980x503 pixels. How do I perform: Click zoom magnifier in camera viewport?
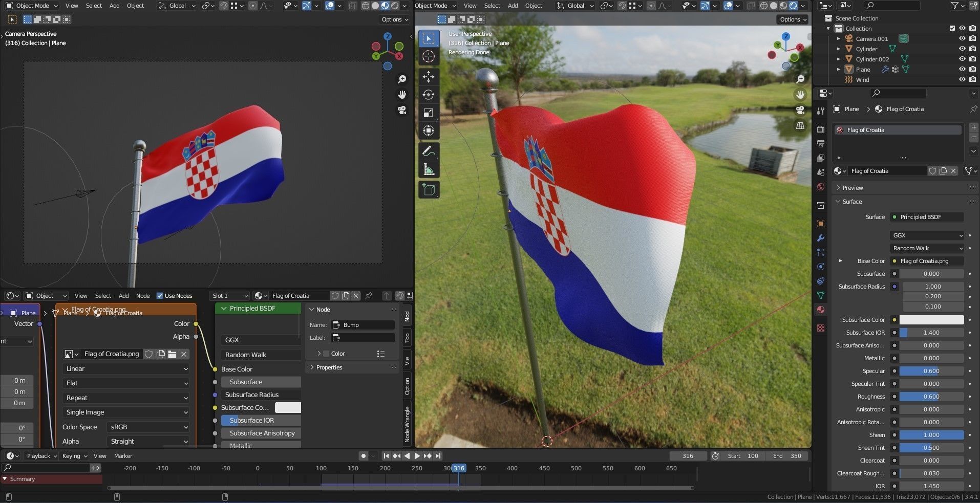click(402, 79)
